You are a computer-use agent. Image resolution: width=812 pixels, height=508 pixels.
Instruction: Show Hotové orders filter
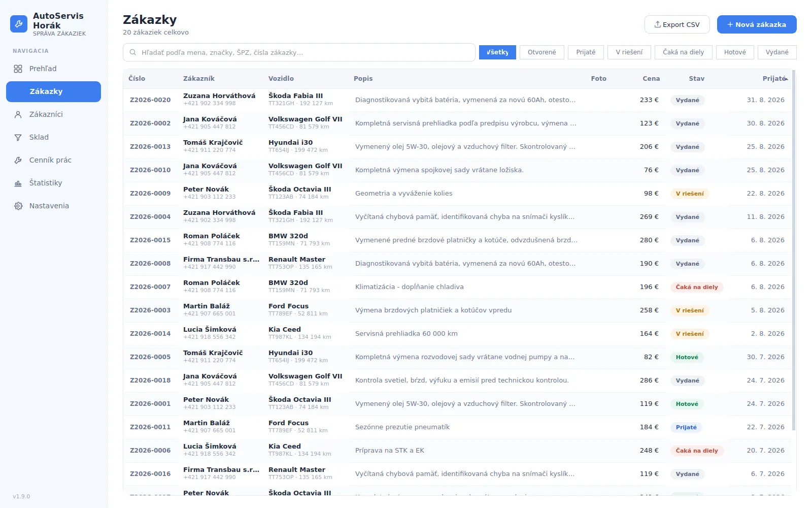(735, 52)
